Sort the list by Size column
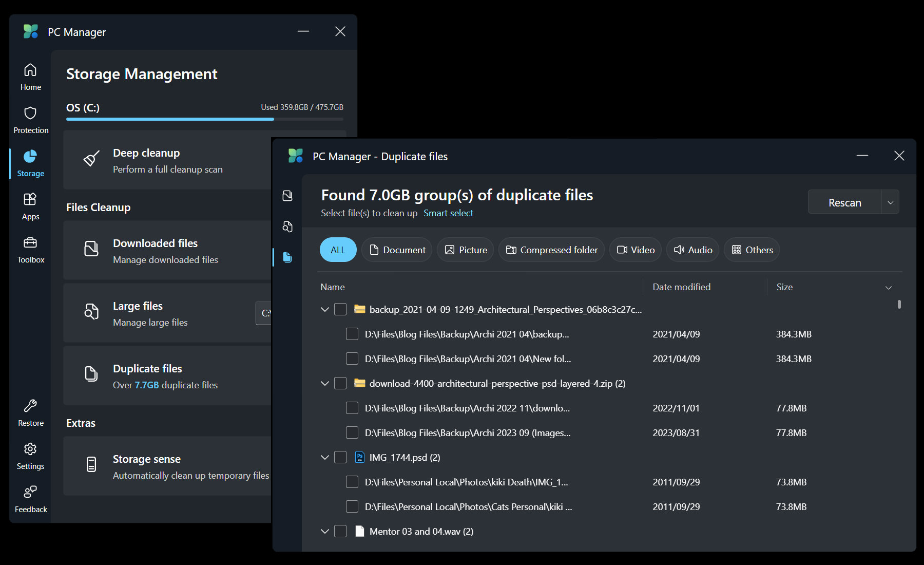Image resolution: width=924 pixels, height=565 pixels. point(784,287)
